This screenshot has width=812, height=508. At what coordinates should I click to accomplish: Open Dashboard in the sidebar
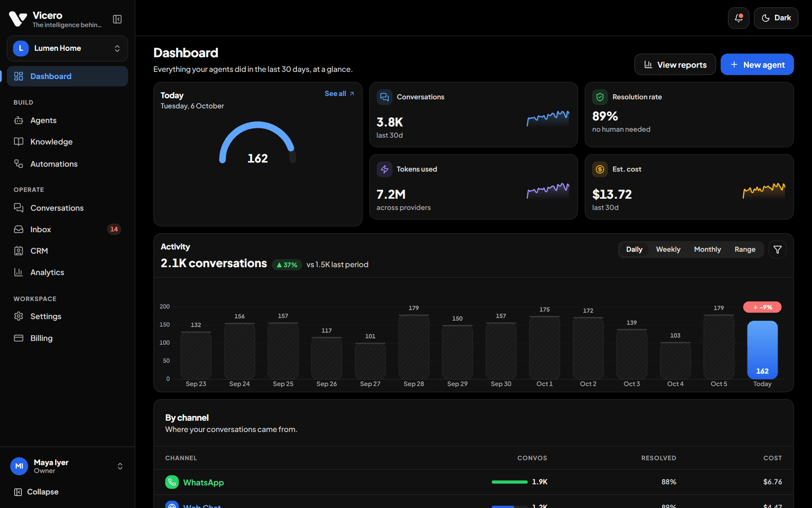click(67, 76)
